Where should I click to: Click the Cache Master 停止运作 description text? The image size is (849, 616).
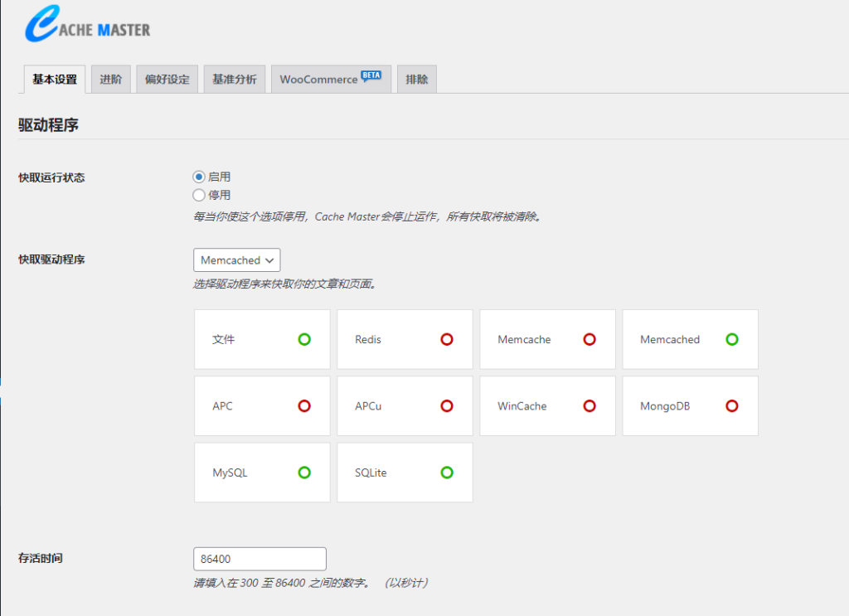(x=367, y=216)
